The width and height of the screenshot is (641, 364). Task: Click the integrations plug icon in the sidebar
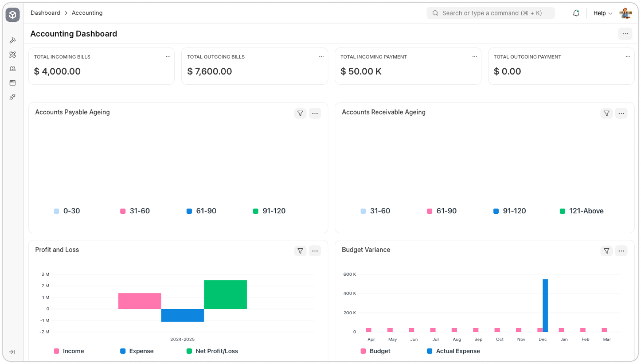point(12,97)
